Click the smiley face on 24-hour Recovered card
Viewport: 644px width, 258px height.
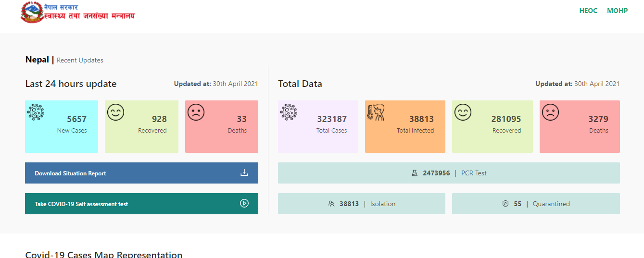click(115, 112)
